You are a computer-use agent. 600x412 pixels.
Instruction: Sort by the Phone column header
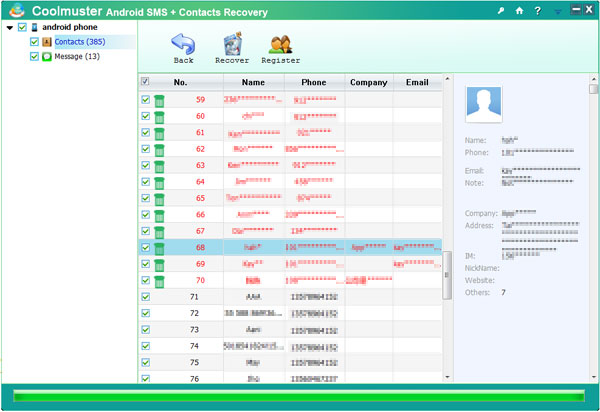pyautogui.click(x=314, y=82)
